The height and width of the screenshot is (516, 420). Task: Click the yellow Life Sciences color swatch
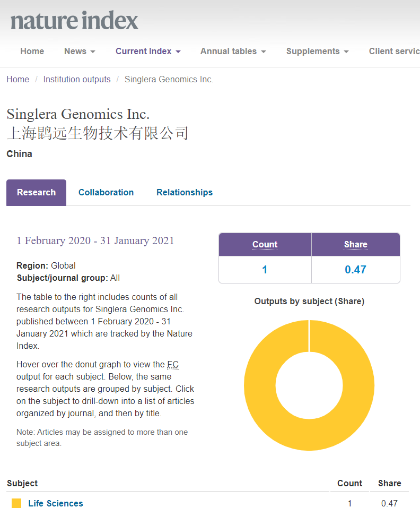[x=16, y=503]
